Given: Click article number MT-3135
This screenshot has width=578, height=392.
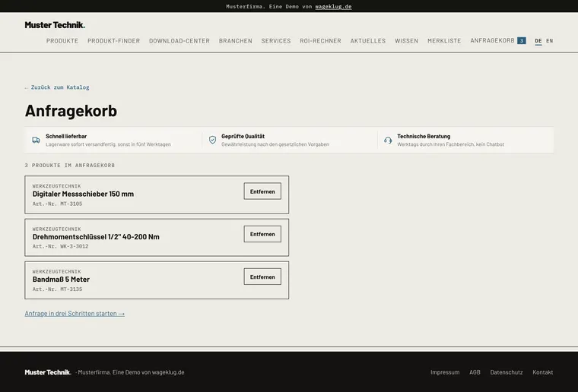Looking at the screenshot, I should [x=57, y=289].
